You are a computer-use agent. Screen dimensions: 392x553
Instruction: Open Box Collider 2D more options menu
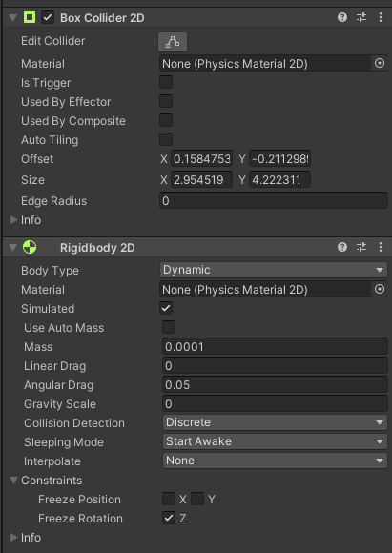[381, 17]
